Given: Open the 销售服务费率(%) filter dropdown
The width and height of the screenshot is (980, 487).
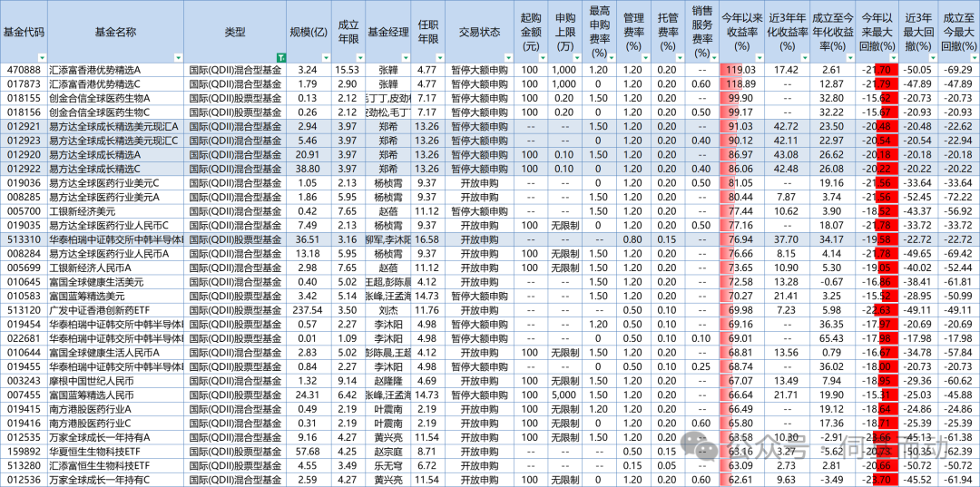Looking at the screenshot, I should click(712, 57).
